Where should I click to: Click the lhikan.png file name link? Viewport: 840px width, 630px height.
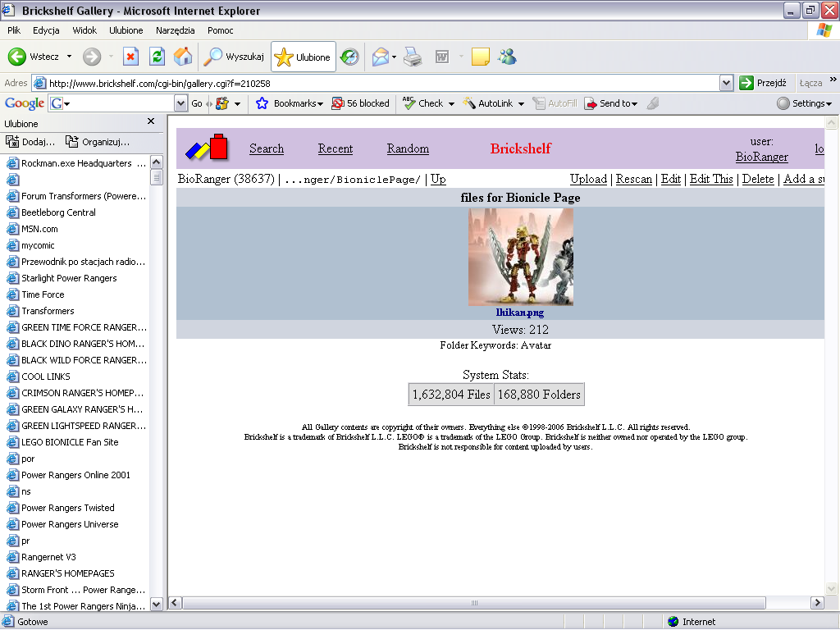pyautogui.click(x=519, y=313)
